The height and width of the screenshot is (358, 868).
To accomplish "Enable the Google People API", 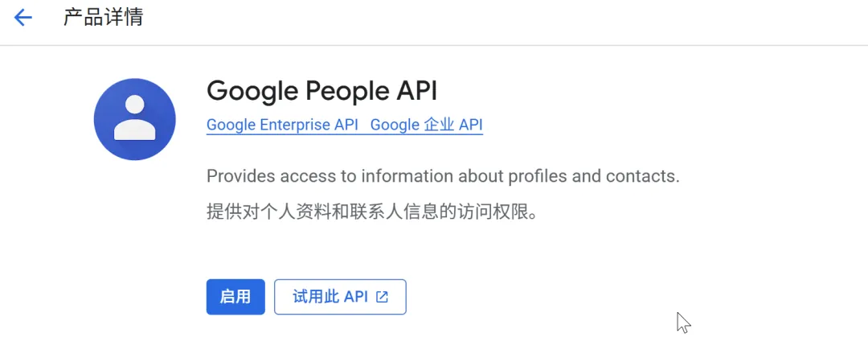I will coord(235,297).
